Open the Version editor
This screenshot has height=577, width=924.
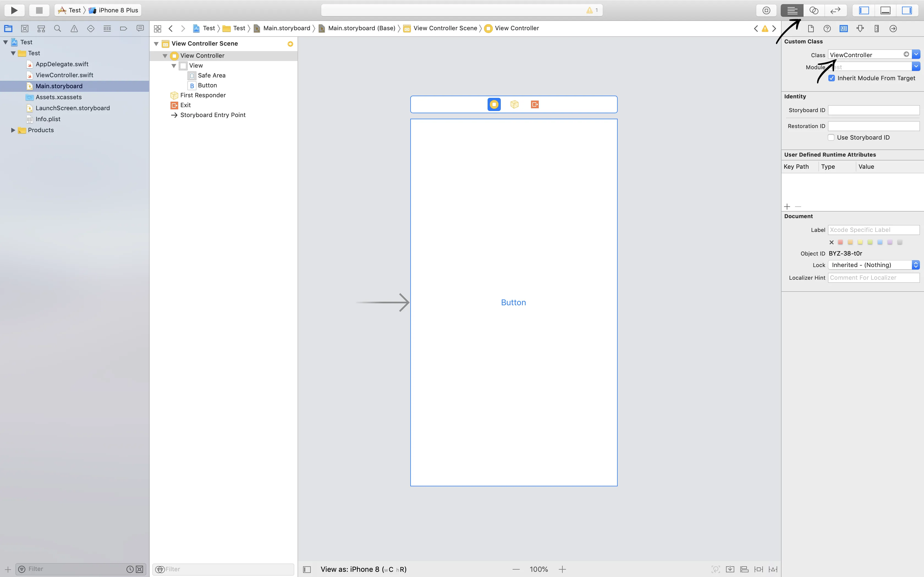(x=835, y=10)
